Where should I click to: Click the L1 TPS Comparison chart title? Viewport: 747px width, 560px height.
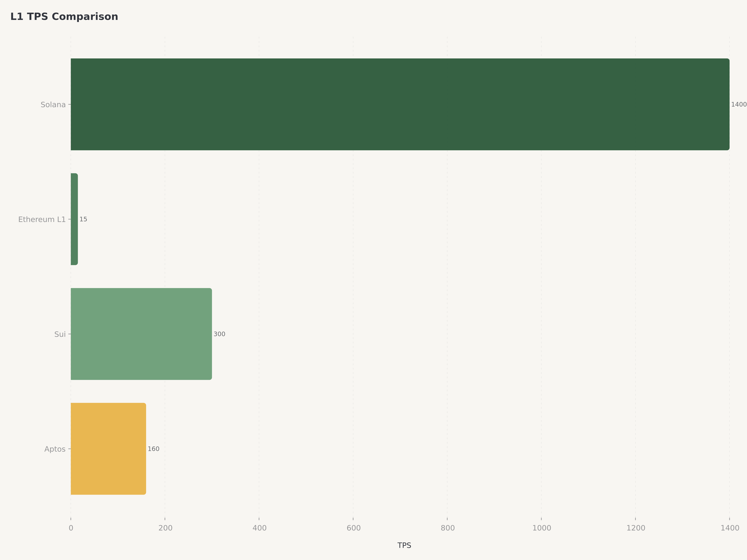coord(64,17)
